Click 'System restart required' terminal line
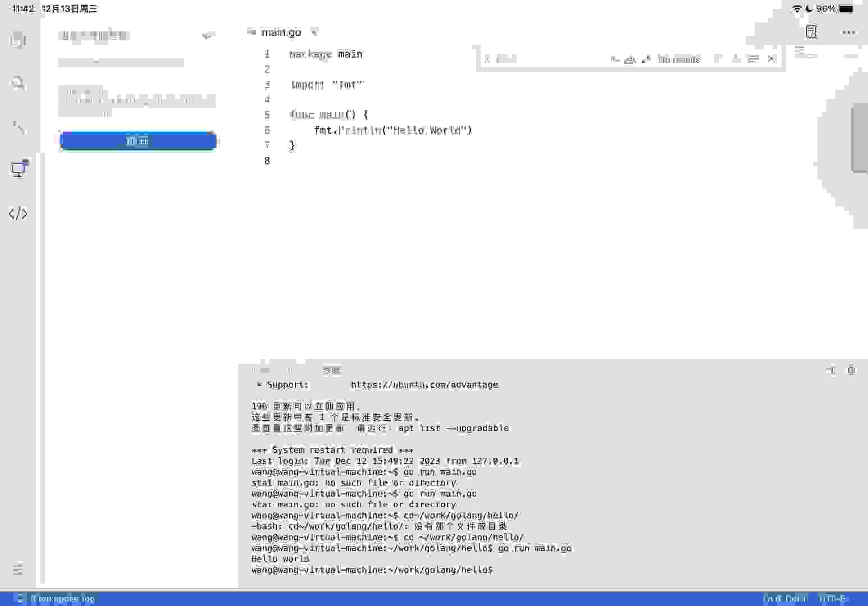 (x=333, y=450)
